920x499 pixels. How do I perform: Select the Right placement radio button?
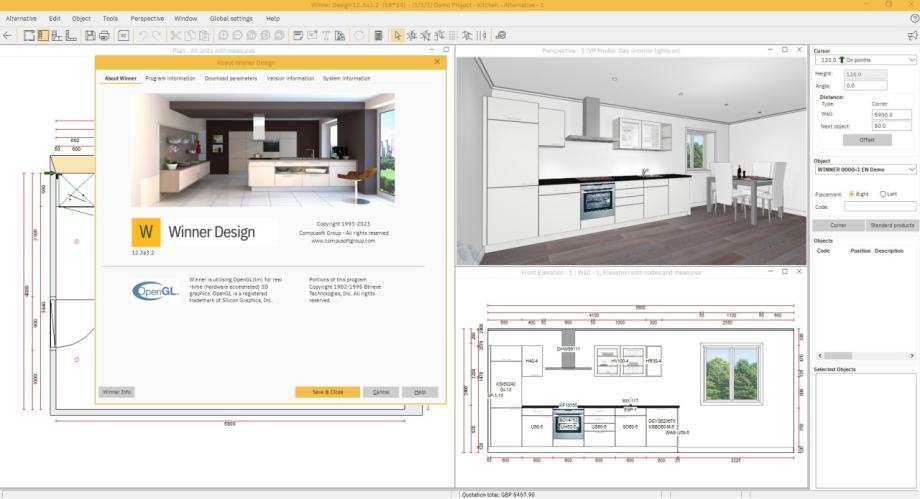pos(851,194)
